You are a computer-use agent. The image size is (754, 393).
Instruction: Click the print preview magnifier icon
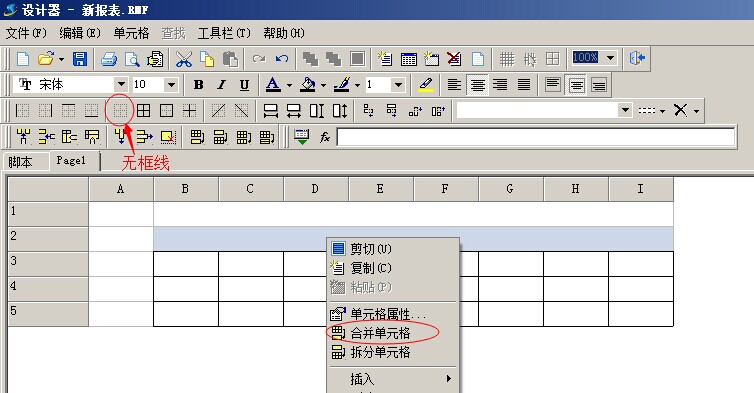132,59
